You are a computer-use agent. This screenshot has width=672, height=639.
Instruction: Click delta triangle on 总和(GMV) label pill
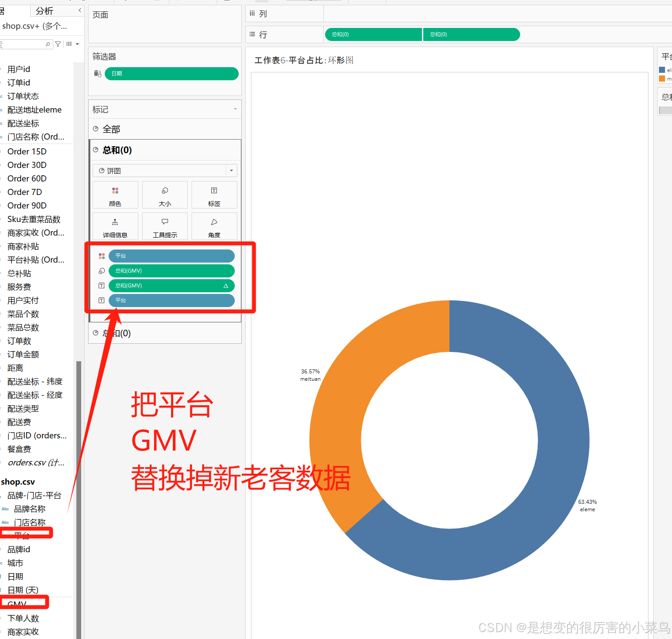[226, 286]
